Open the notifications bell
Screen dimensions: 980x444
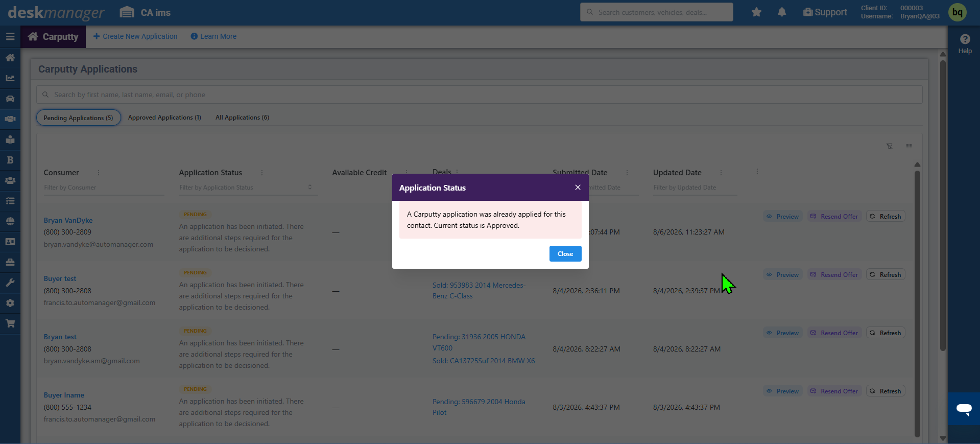pos(782,12)
